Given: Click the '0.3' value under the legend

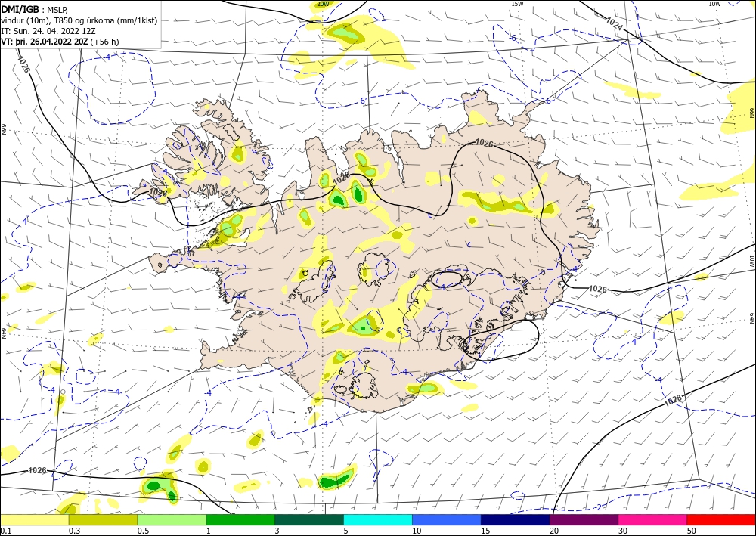Looking at the screenshot, I should 74,531.
